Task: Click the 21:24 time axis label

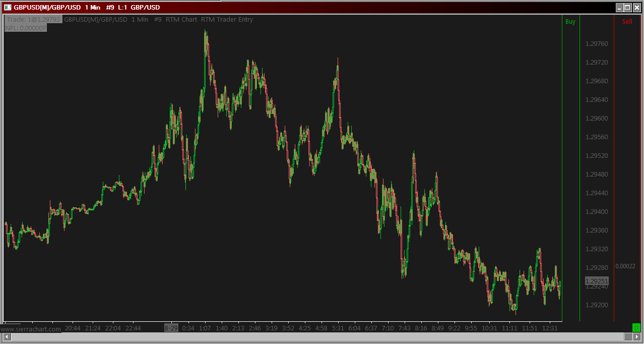Action: point(93,328)
